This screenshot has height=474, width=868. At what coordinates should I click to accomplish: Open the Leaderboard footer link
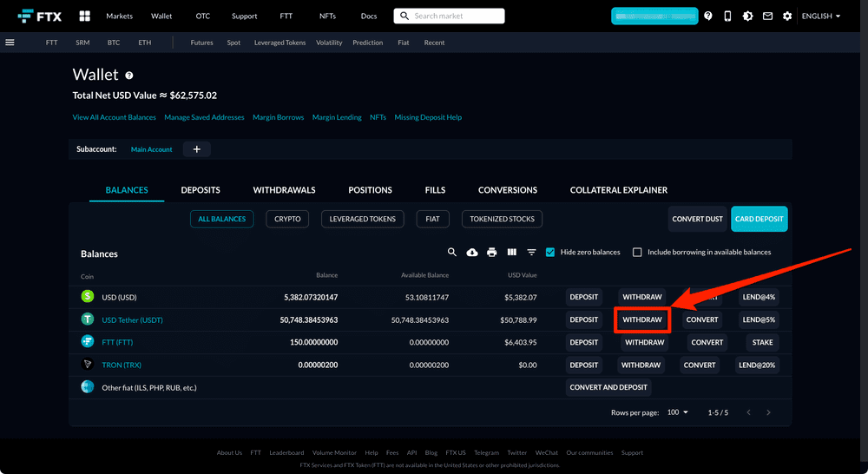coord(286,452)
